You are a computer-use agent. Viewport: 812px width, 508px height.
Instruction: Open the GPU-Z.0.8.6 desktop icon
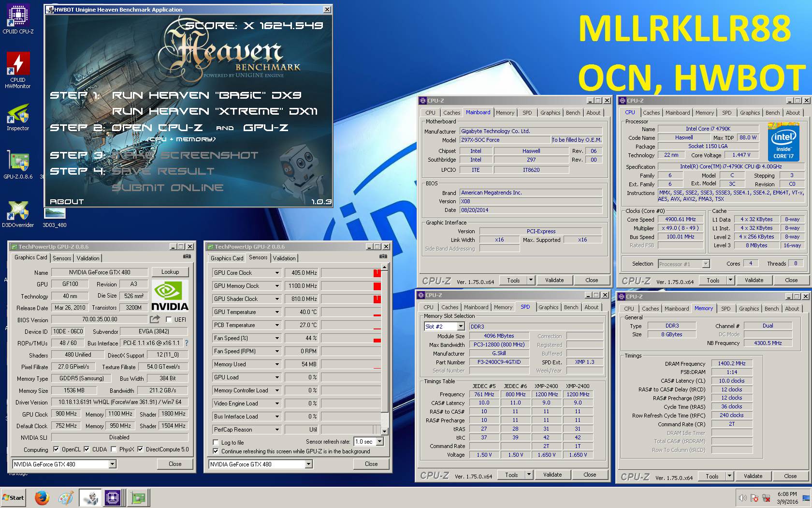click(18, 165)
